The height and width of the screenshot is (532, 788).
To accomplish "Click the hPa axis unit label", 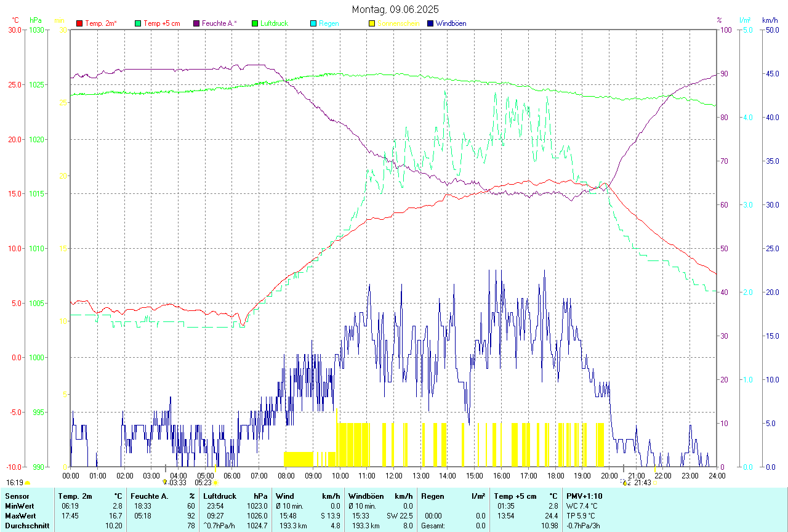I will [x=36, y=20].
